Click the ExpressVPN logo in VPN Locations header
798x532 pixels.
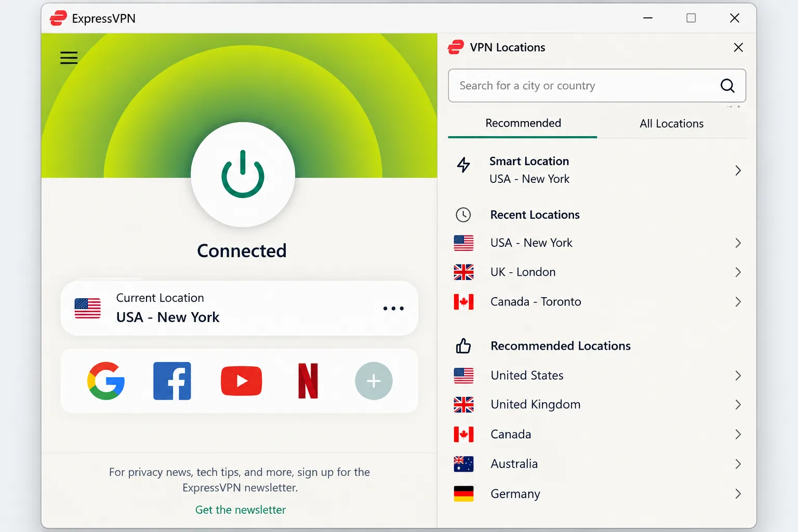tap(456, 47)
